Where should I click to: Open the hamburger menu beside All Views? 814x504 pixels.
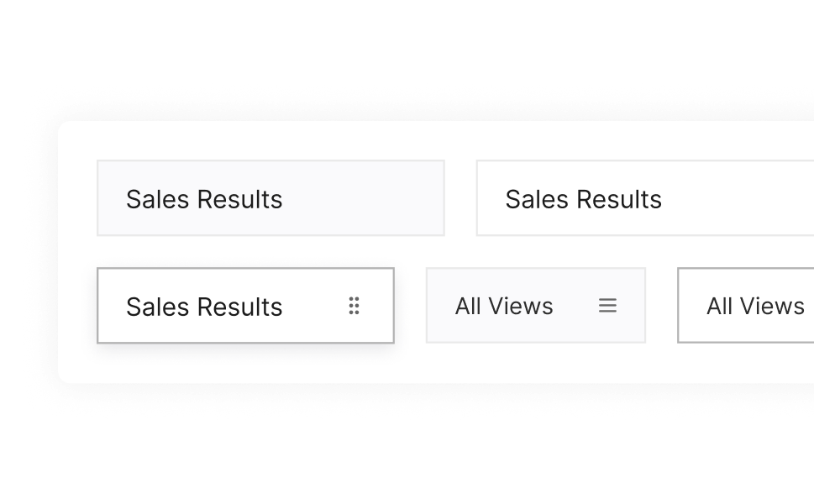coord(607,306)
